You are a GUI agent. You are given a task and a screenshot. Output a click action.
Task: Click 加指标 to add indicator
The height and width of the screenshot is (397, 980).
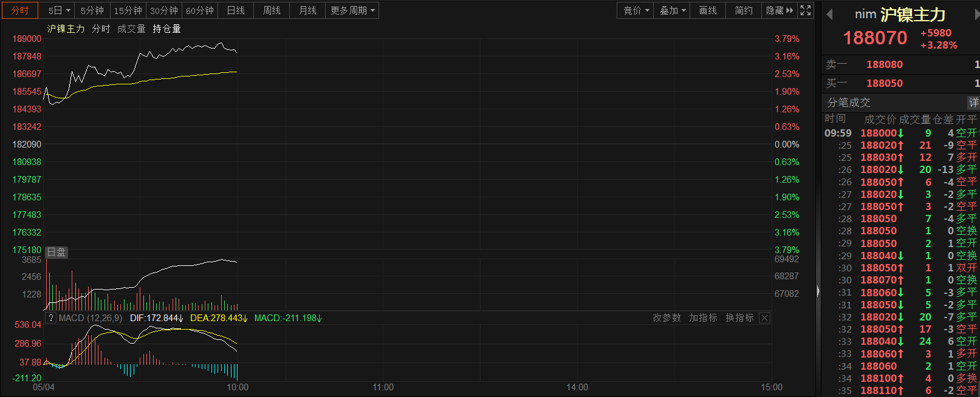point(703,318)
